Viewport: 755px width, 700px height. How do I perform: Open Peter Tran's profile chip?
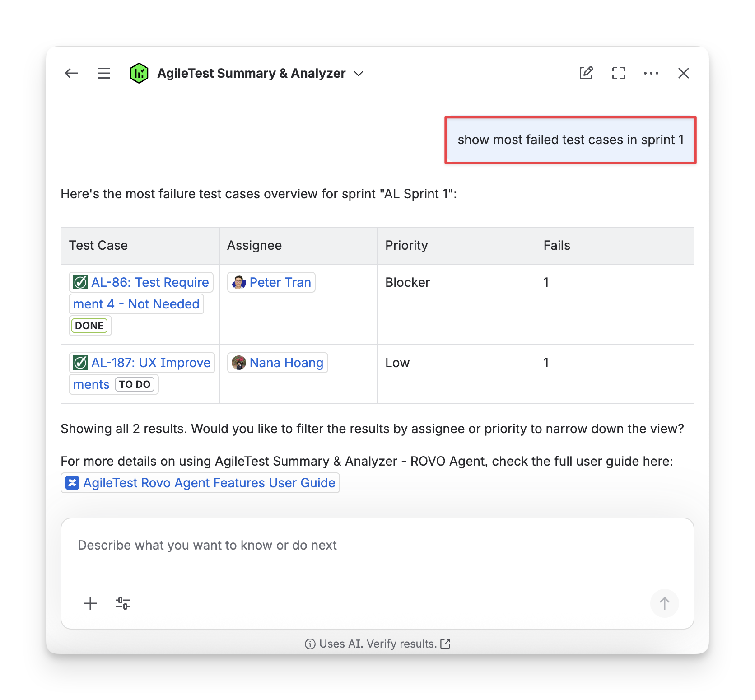[271, 282]
